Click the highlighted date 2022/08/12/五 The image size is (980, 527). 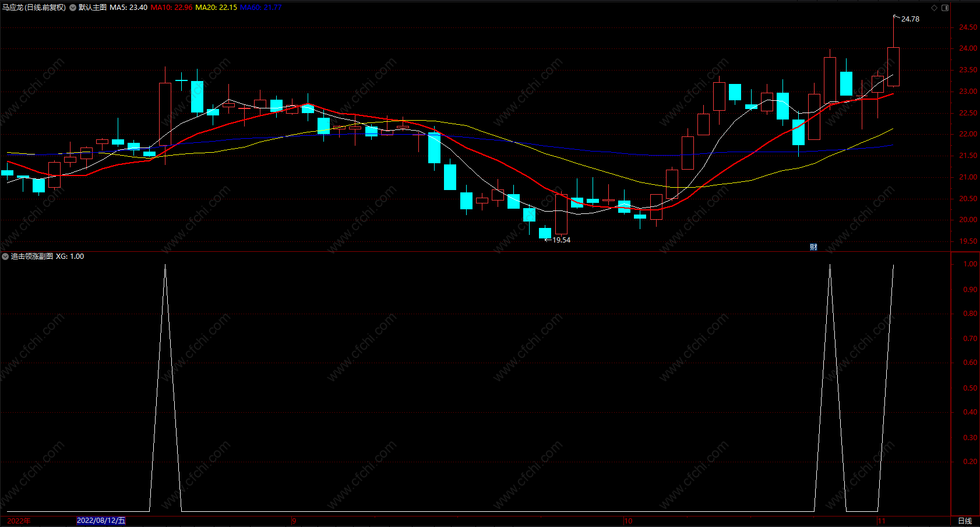(101, 521)
